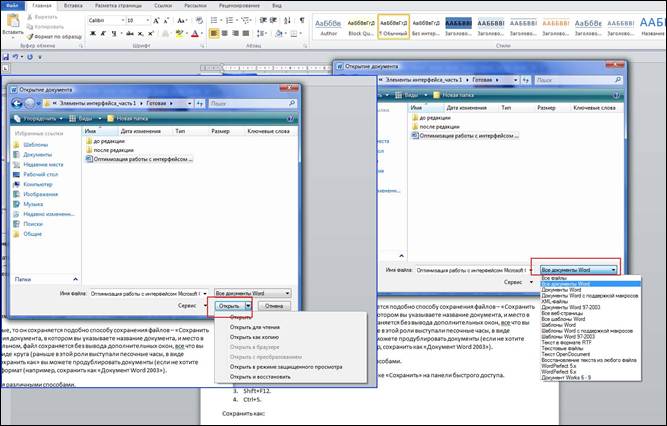The height and width of the screenshot is (426, 667).
Task: Switch to the Разметка страницы tab
Action: tap(118, 6)
